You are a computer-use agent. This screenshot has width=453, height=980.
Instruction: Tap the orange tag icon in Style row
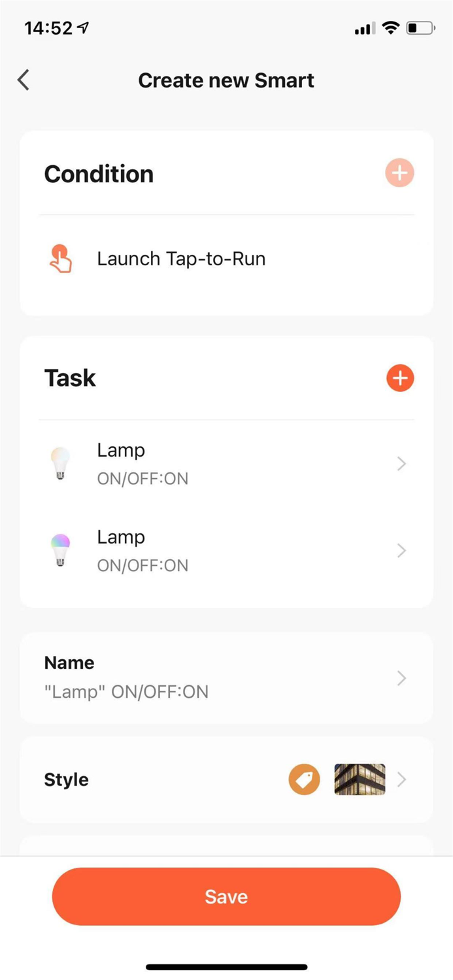[303, 779]
